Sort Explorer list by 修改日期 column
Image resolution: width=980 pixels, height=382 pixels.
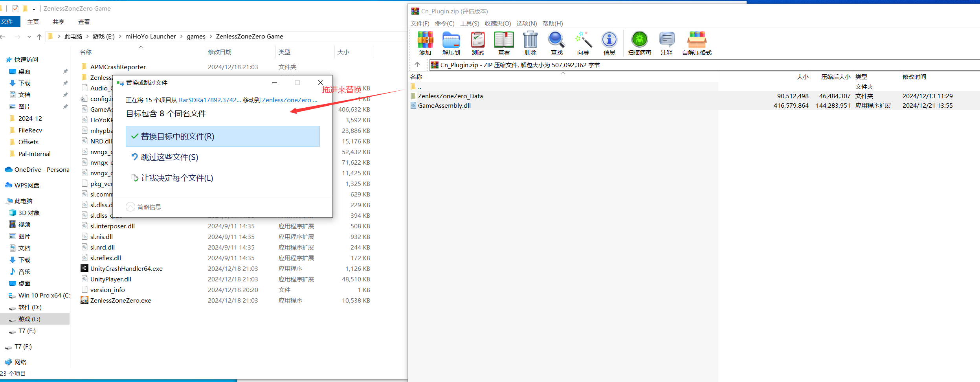220,52
